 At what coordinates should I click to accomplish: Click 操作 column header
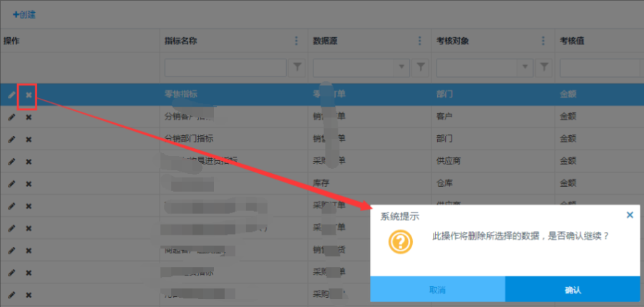pyautogui.click(x=11, y=41)
